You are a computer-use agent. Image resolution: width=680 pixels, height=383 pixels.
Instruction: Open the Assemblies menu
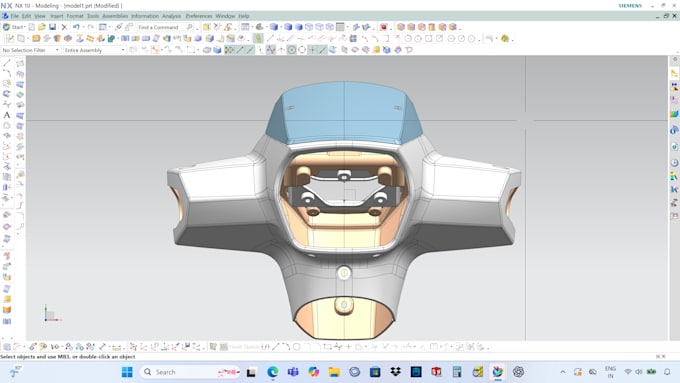point(115,16)
